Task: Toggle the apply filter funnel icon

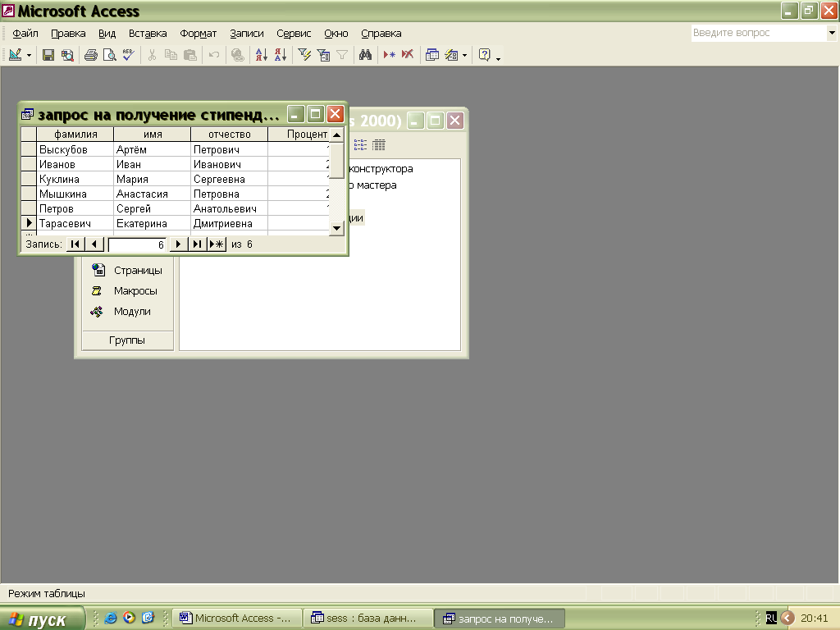Action: [342, 55]
